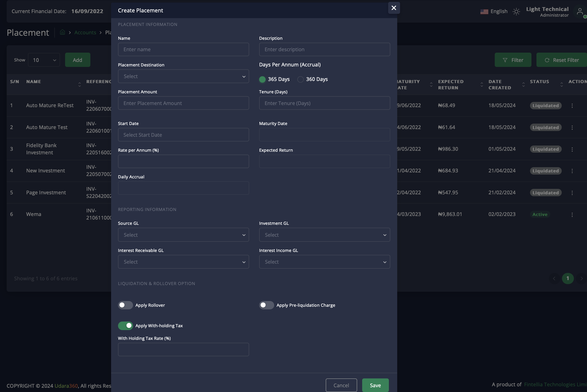Screen dimensions: 587x392
Task: Open Placement Destination dropdown
Action: (x=183, y=76)
